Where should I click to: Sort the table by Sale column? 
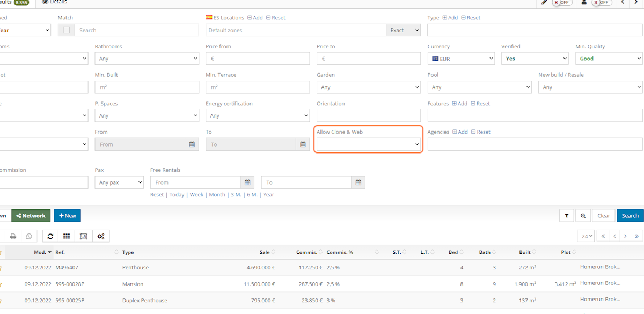(266, 252)
